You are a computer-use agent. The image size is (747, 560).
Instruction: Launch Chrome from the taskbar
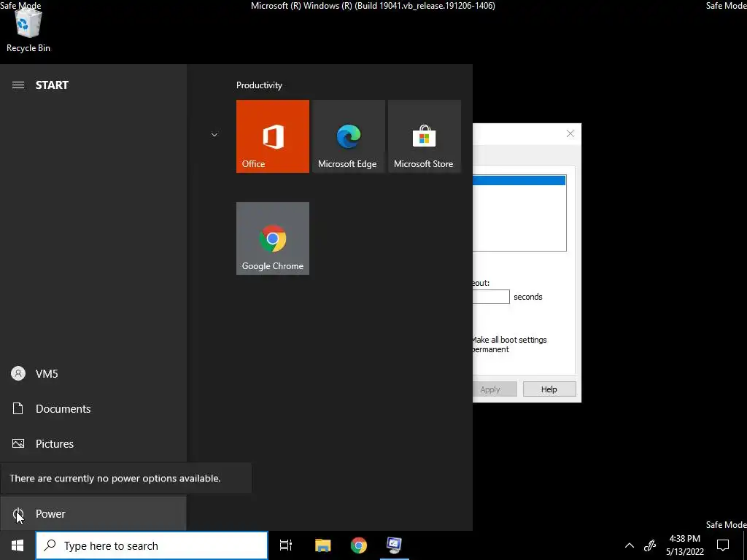(x=359, y=545)
